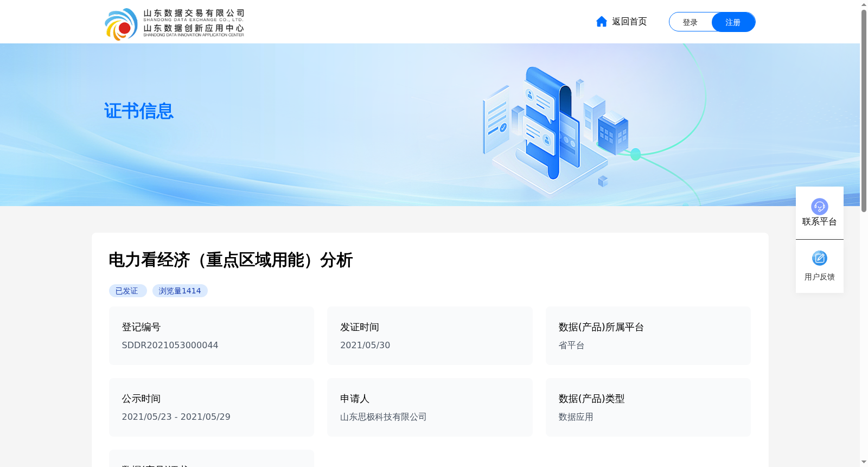Click the 浏览量1414 tag
The width and height of the screenshot is (868, 467).
(x=180, y=291)
